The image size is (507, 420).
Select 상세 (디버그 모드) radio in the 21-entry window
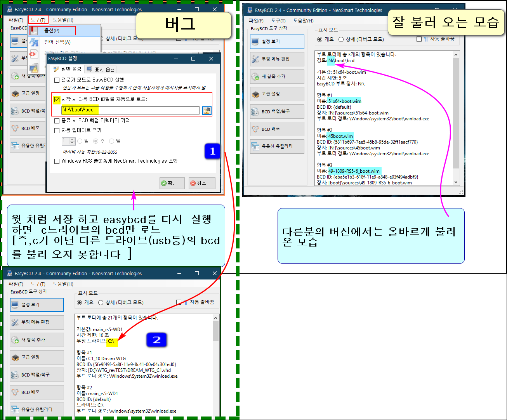coord(101,302)
